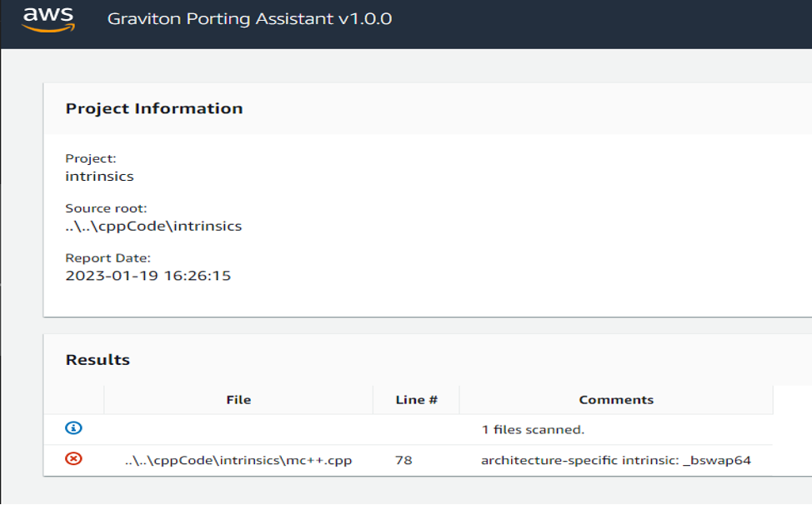Click the Project: label

91,158
